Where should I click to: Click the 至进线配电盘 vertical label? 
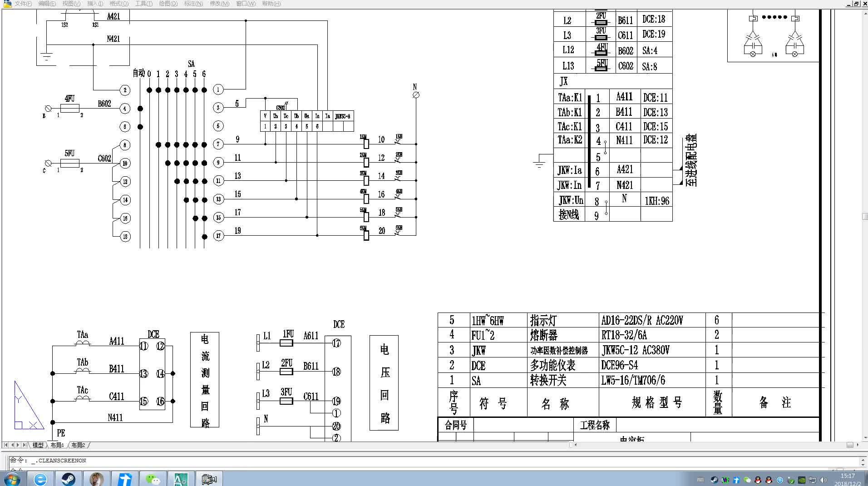click(x=691, y=160)
